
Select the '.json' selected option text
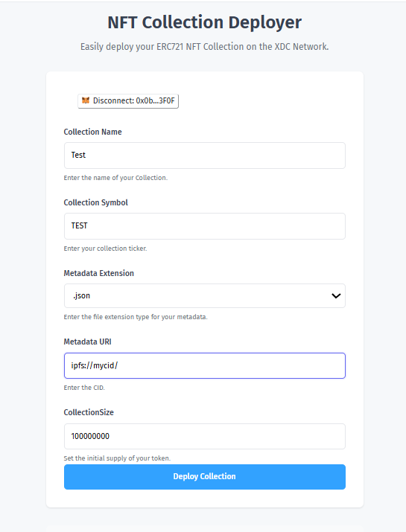[81, 295]
